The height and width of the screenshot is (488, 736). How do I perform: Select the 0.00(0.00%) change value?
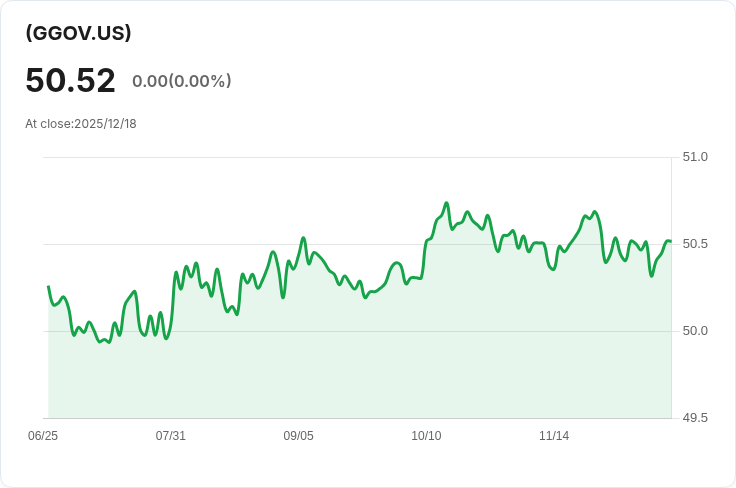coord(181,81)
